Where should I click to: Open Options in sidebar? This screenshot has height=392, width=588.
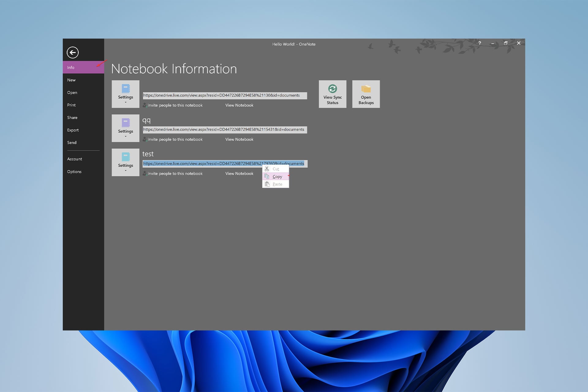click(74, 171)
